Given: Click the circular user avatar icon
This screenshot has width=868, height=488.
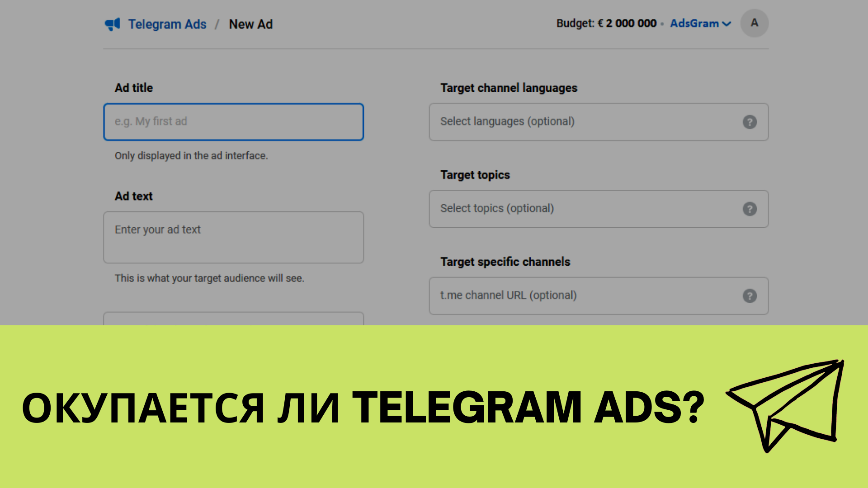Looking at the screenshot, I should click(753, 24).
